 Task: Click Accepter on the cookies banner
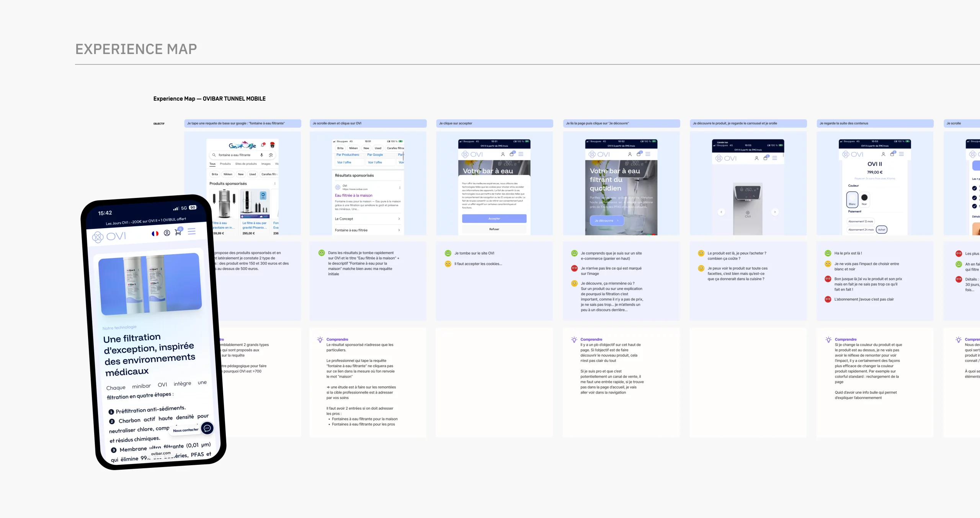pyautogui.click(x=495, y=218)
